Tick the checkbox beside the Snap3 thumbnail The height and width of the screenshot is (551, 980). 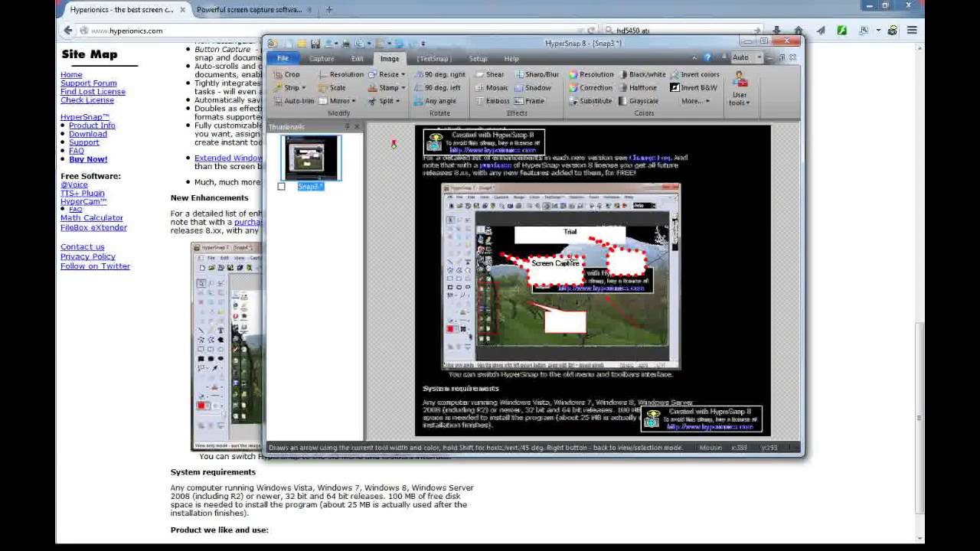click(281, 187)
